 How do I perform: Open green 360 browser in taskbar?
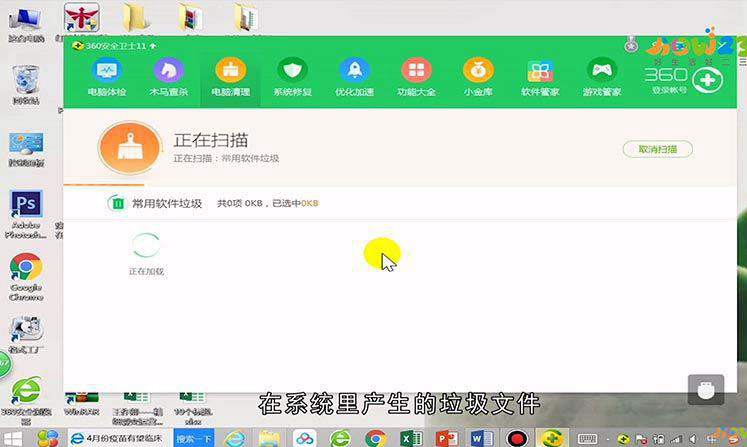point(340,438)
